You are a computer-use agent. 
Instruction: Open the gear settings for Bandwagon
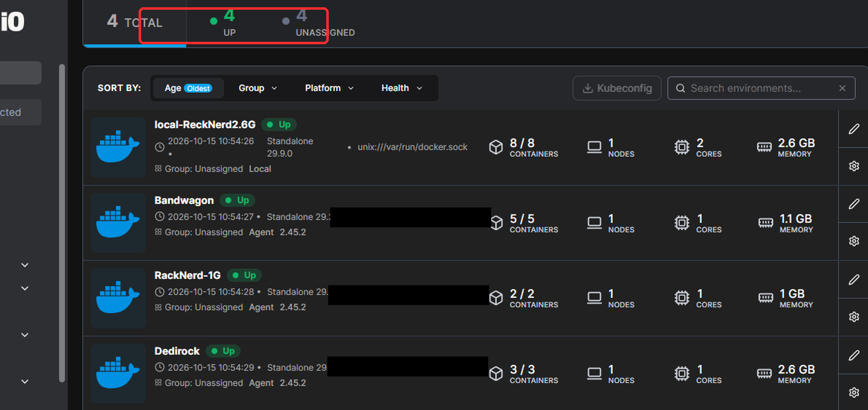854,241
